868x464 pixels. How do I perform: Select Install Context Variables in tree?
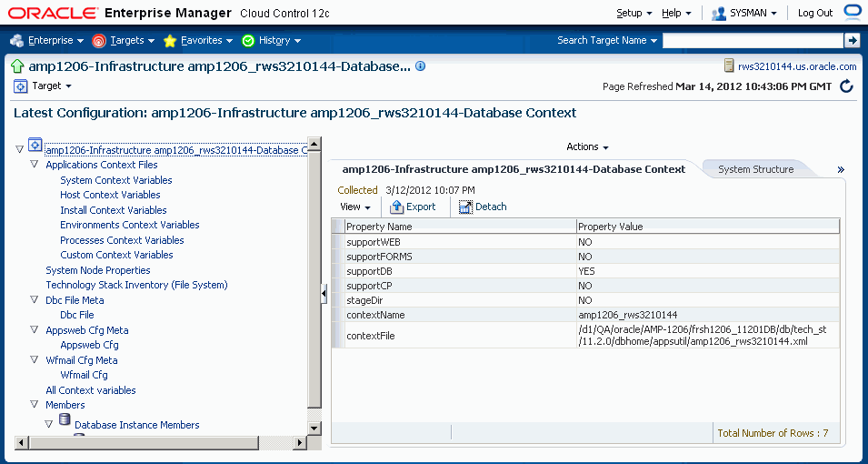(x=114, y=210)
